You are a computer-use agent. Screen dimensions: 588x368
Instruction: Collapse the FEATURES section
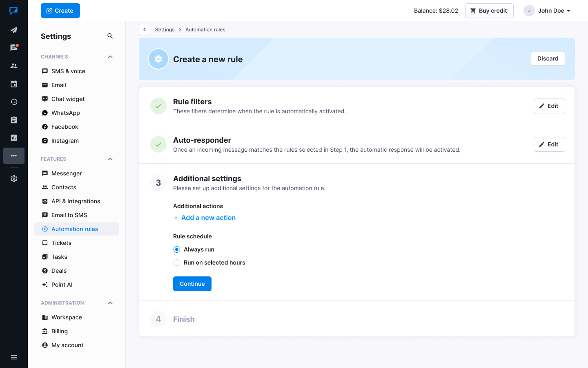click(110, 159)
